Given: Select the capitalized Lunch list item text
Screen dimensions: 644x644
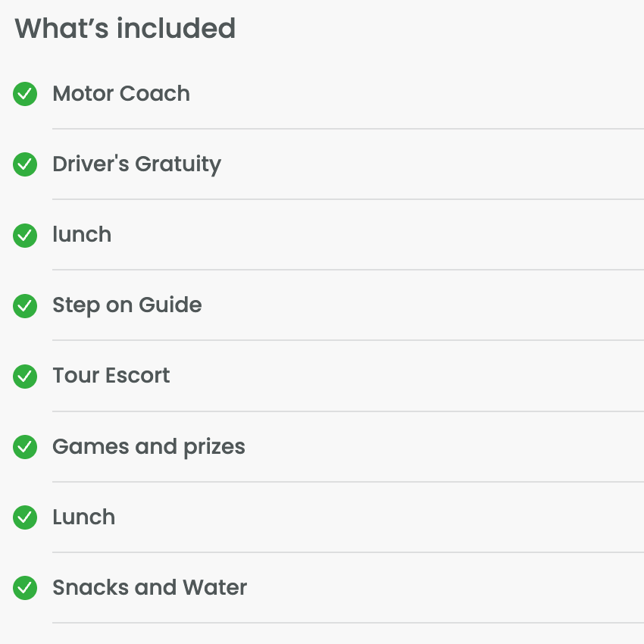Looking at the screenshot, I should [84, 517].
